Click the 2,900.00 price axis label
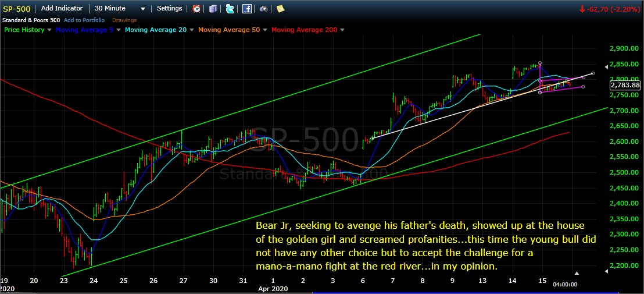 625,48
